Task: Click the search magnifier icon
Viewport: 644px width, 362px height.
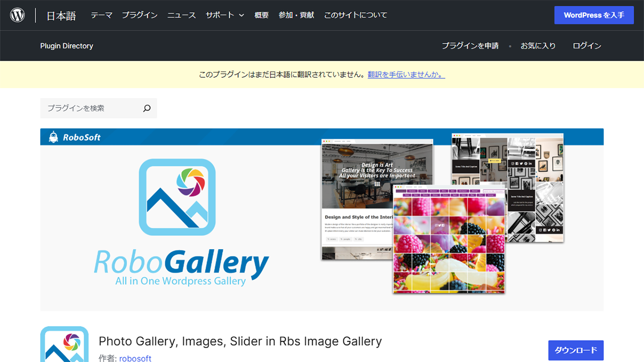Action: tap(147, 108)
